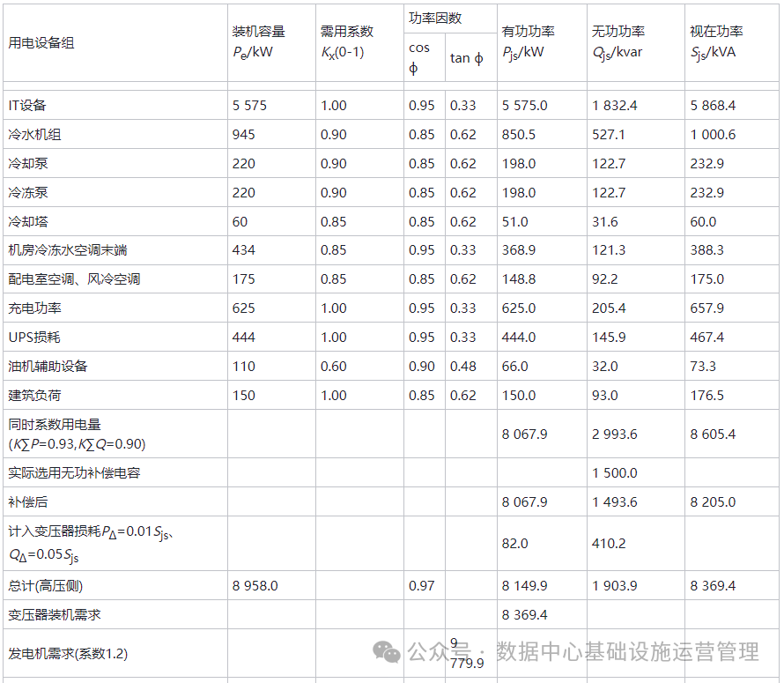
Task: Click the 用电设备组 column header
Action: pyautogui.click(x=41, y=42)
